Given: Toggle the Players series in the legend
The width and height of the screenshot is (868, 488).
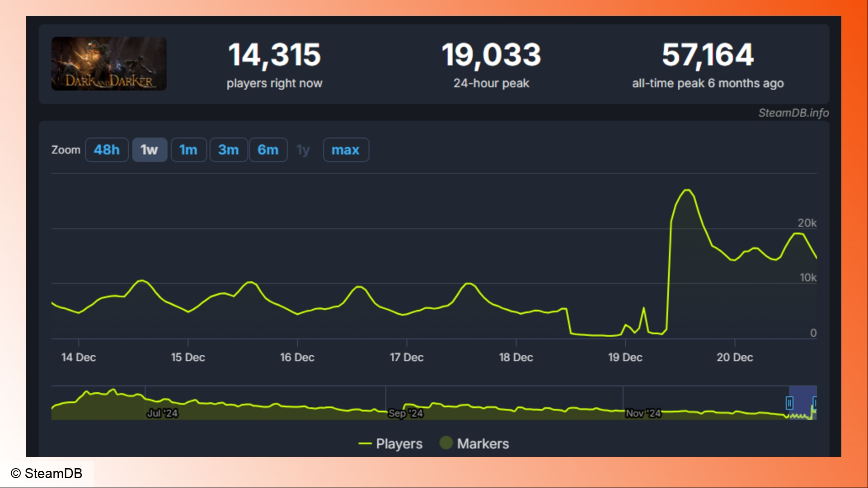Looking at the screenshot, I should pyautogui.click(x=390, y=444).
